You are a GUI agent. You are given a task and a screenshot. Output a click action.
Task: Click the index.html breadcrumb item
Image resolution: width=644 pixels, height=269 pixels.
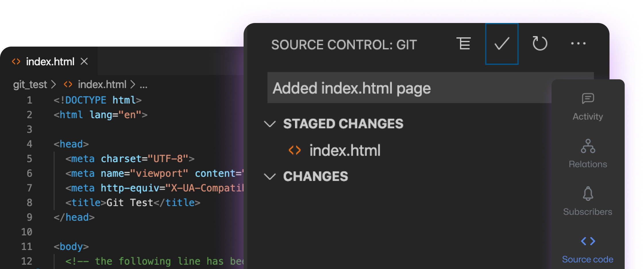[102, 84]
